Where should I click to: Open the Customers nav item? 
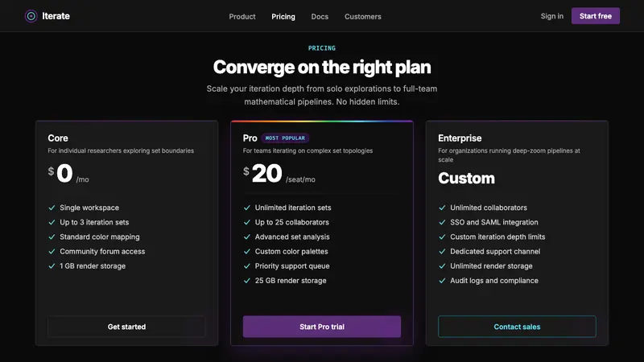(x=363, y=16)
